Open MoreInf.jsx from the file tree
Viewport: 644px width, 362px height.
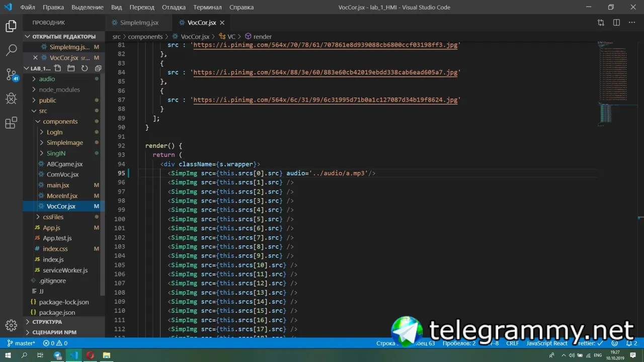[x=62, y=196]
